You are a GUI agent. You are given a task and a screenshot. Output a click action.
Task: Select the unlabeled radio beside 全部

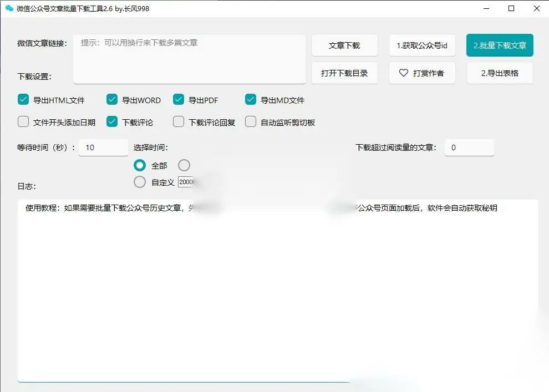click(x=184, y=165)
